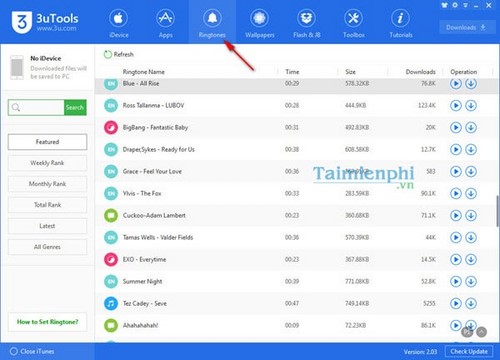
Task: Download Tez Cadey - Seve ringtone
Action: [471, 304]
